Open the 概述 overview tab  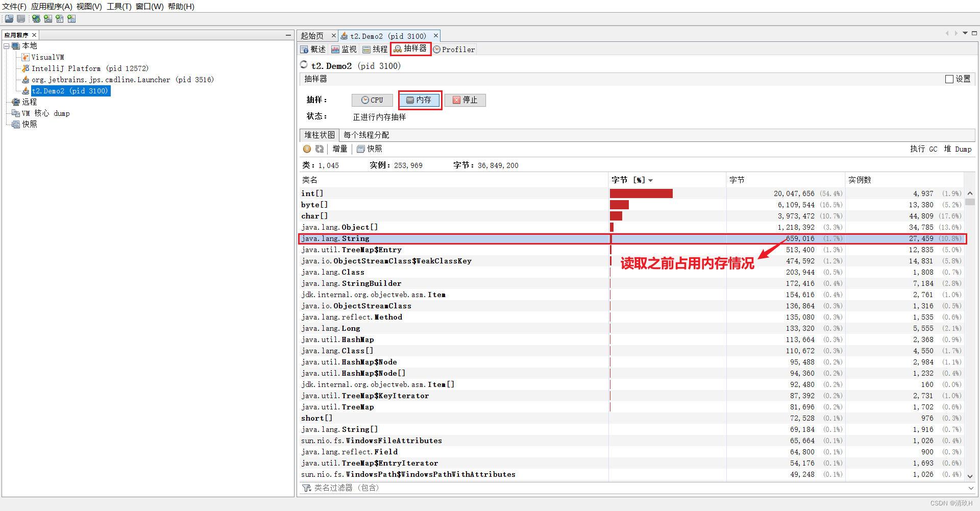coord(313,50)
